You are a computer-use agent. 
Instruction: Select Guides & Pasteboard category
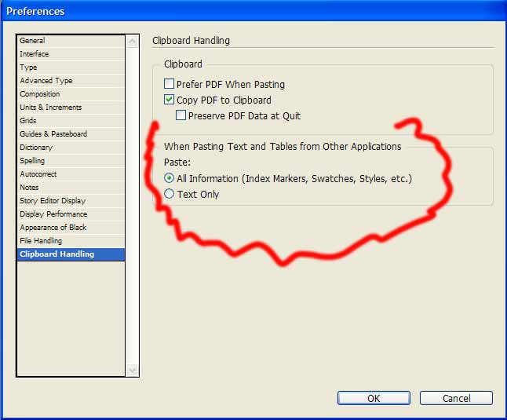click(x=71, y=134)
